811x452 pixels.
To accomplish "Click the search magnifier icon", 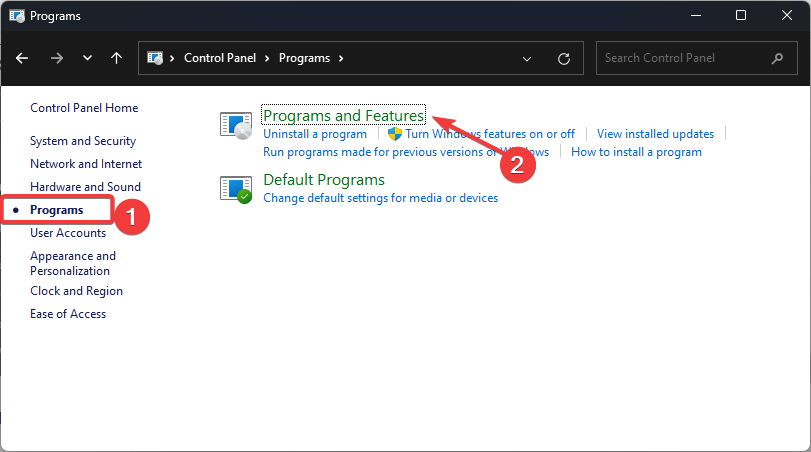I will pos(777,58).
